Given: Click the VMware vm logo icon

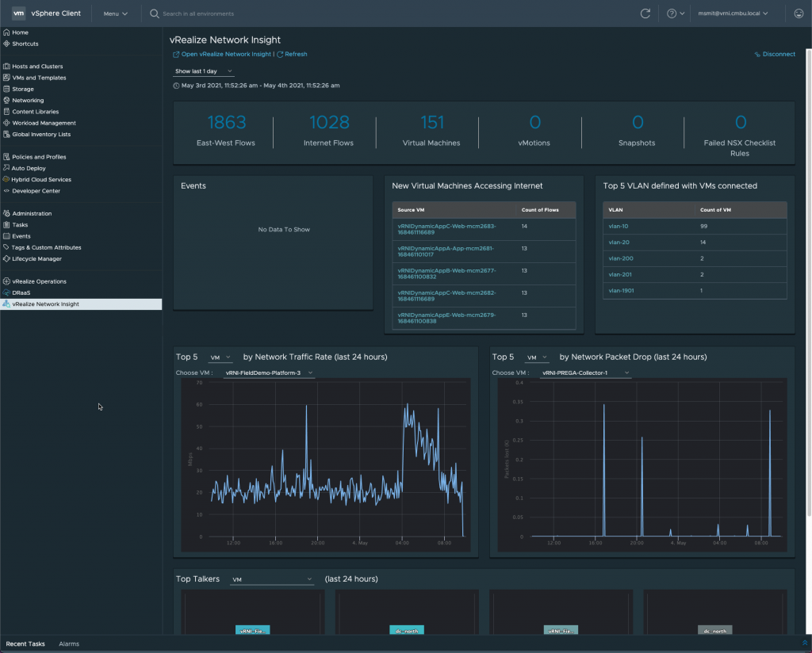Looking at the screenshot, I should [x=19, y=13].
